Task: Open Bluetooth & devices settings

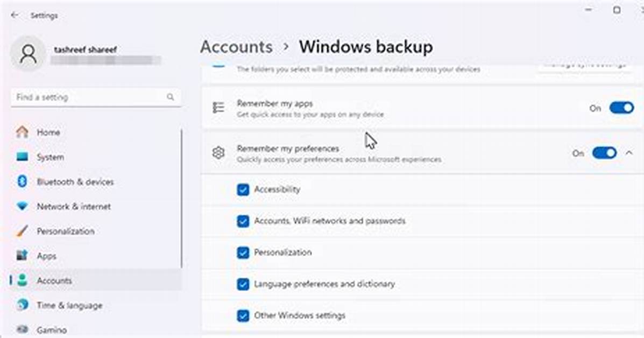Action: [x=95, y=181]
